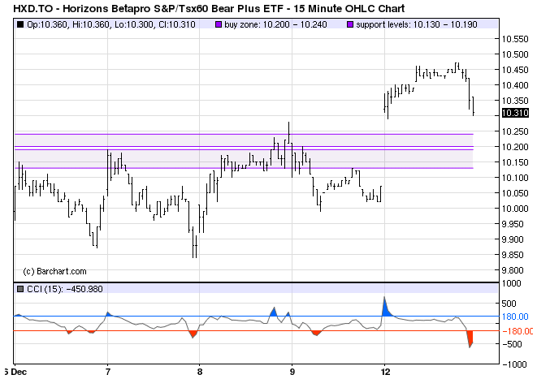This screenshot has height=392, width=550.
Task: Click the purple support levels legend swatch
Action: (x=350, y=24)
